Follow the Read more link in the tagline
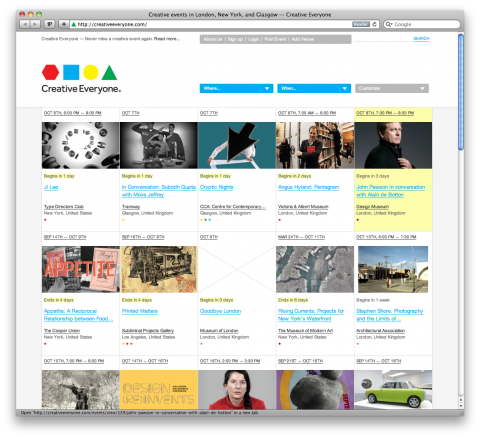Viewport: 480px width, 438px height. coord(167,39)
